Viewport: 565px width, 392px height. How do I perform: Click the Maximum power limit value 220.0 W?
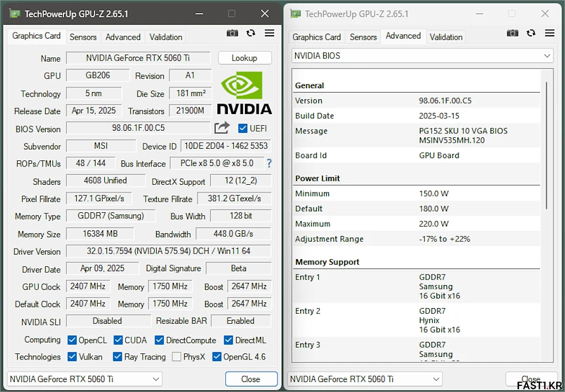(x=434, y=224)
